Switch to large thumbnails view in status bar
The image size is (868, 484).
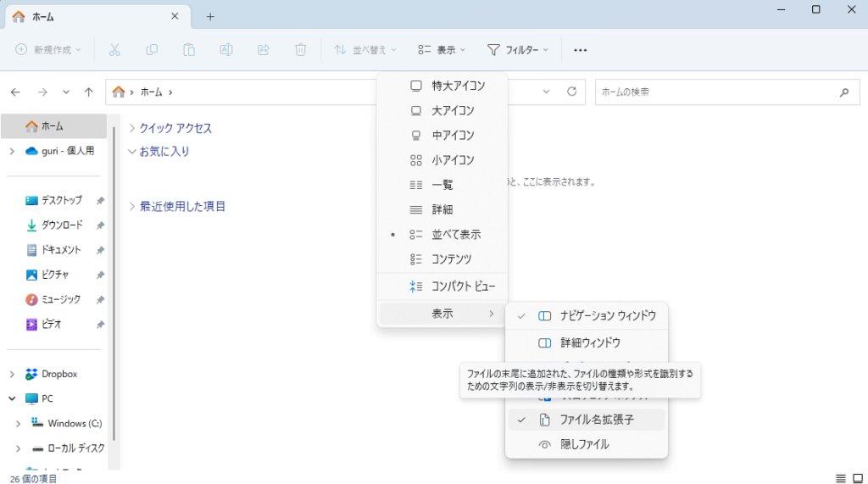click(x=857, y=478)
